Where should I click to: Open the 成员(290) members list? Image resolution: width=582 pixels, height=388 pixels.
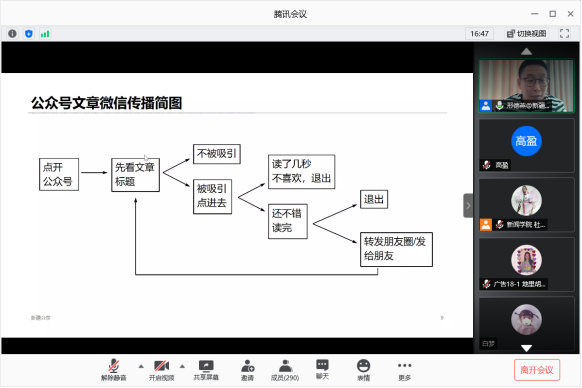coord(285,370)
